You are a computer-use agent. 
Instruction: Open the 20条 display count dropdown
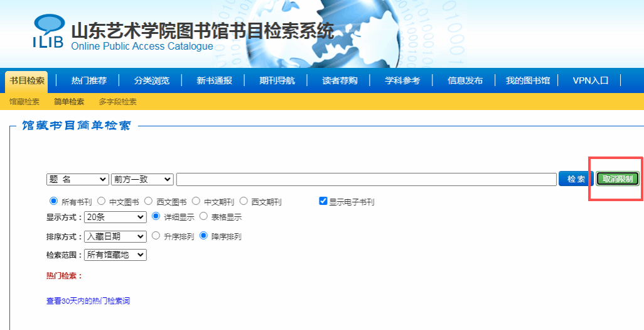115,217
